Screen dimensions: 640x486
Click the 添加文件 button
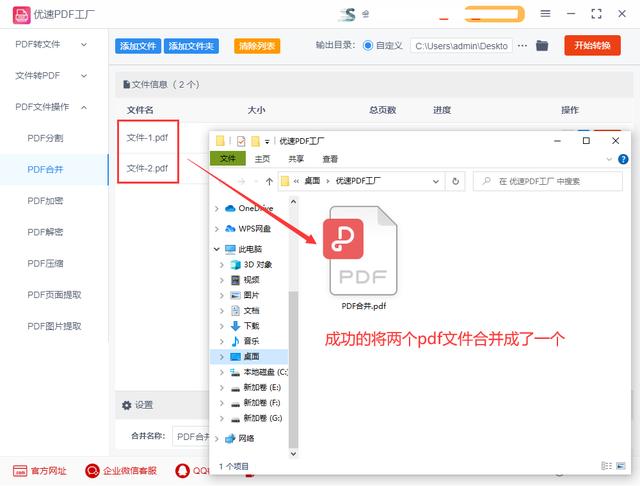(x=138, y=46)
